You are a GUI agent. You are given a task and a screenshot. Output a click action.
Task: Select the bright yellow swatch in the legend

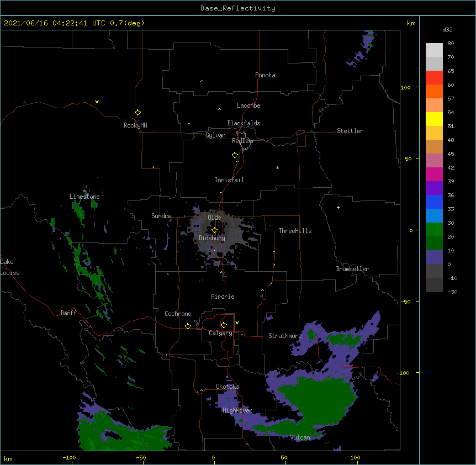[434, 119]
